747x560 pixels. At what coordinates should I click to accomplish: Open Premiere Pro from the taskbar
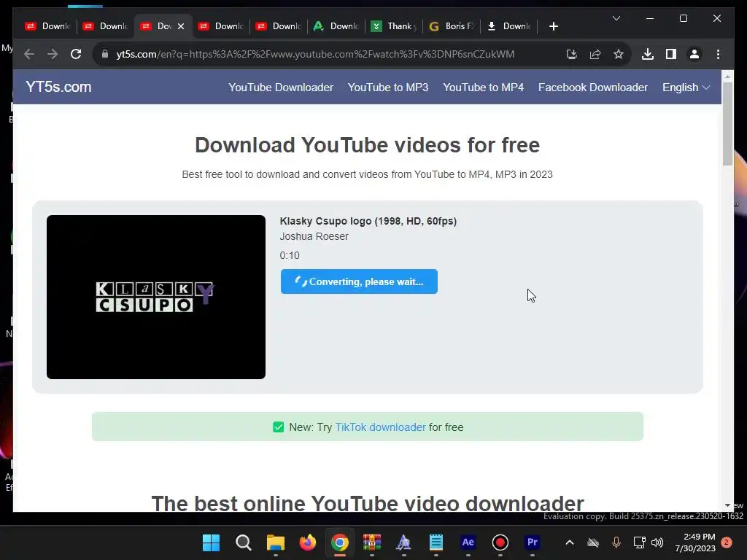(x=532, y=542)
